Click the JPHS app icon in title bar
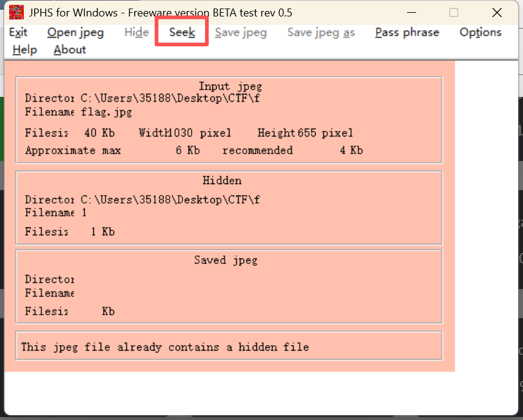523x420 pixels. coord(16,12)
